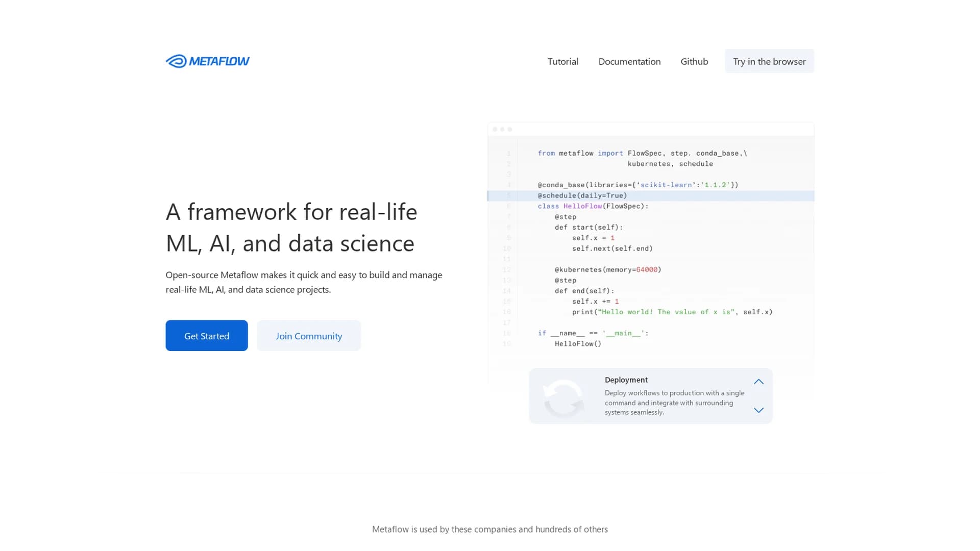Screen dimensions: 980x551
Task: Click the Deployment sync arrows icon
Action: point(563,398)
